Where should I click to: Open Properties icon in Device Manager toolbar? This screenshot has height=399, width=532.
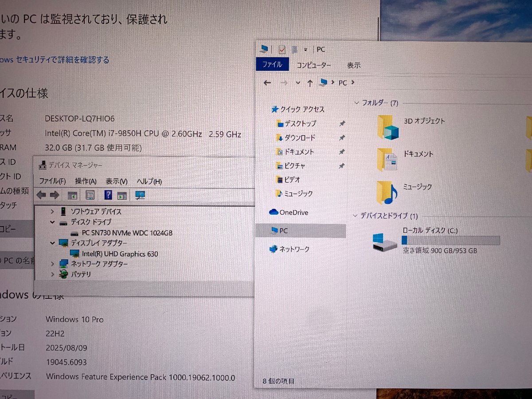point(90,195)
